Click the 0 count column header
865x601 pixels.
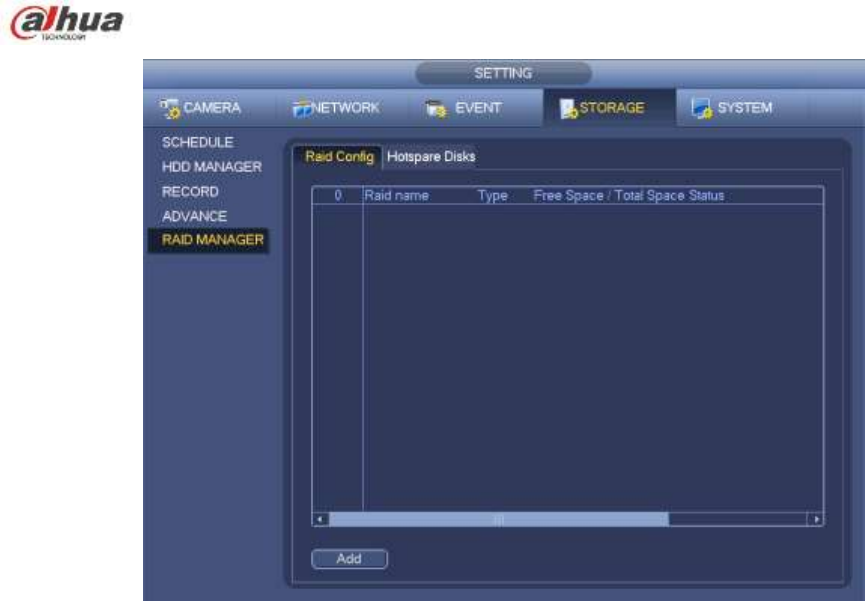338,195
